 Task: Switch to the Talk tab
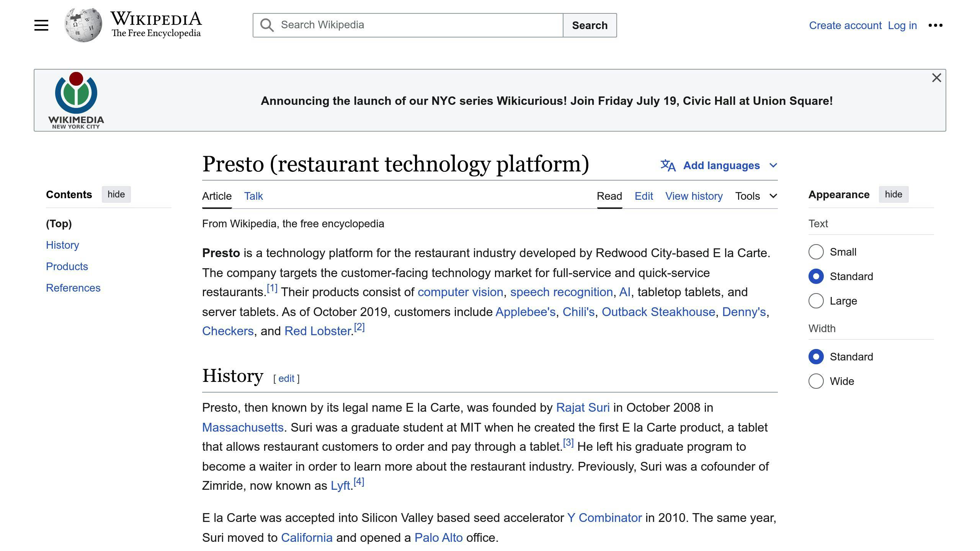coord(253,196)
